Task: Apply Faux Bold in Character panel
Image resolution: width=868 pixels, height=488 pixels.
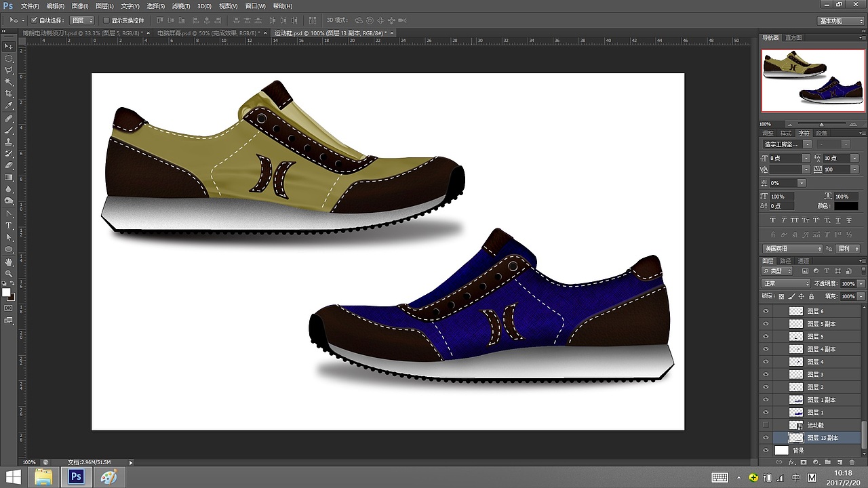Action: tap(773, 220)
